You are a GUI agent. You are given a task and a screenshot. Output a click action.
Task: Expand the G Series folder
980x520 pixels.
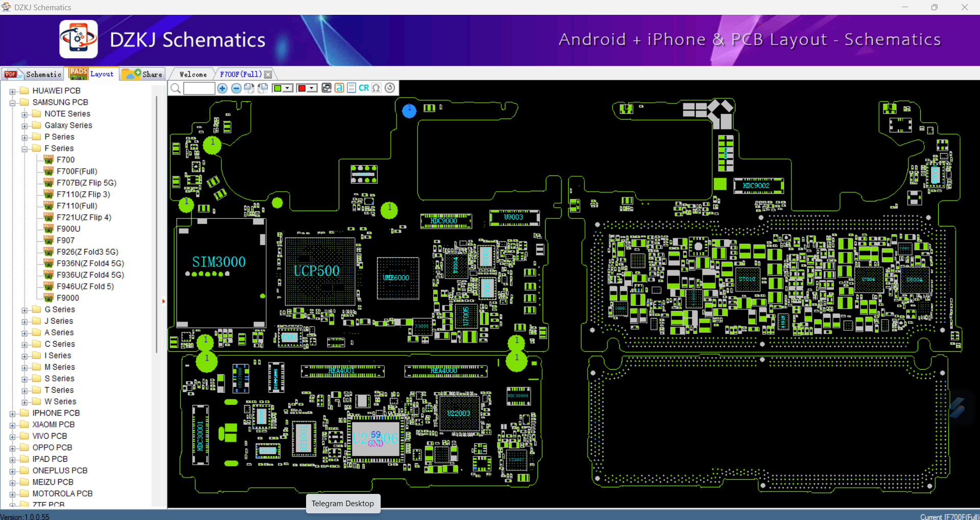point(25,310)
